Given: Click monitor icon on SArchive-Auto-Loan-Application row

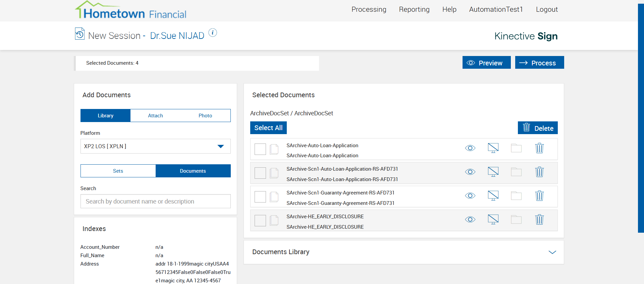Looking at the screenshot, I should pos(493,148).
